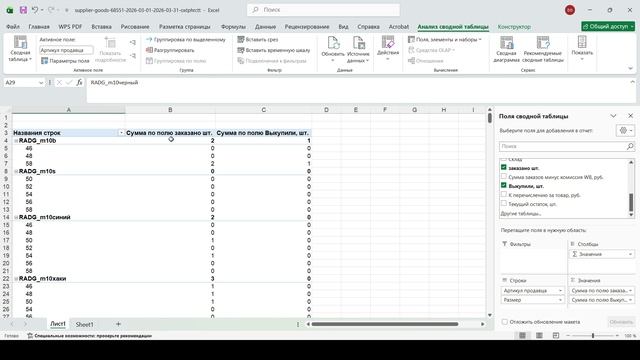Open Источник данных
The height and width of the screenshot is (360, 640).
click(x=358, y=49)
